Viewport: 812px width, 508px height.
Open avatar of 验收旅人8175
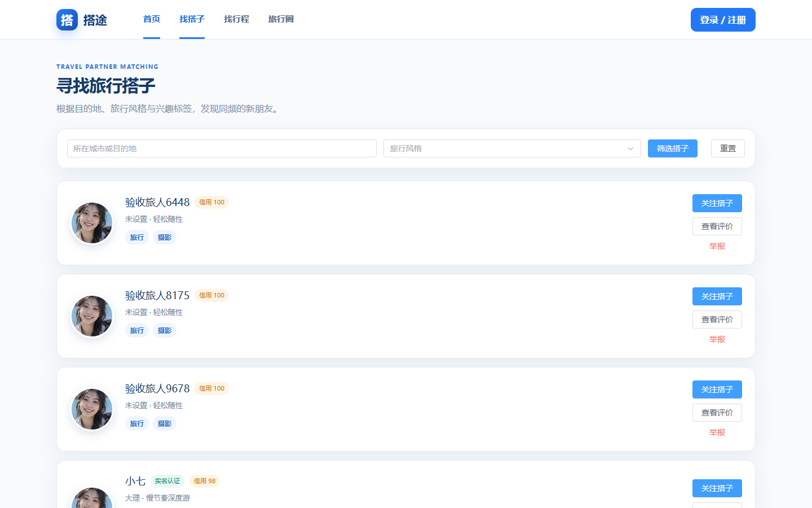click(x=92, y=316)
